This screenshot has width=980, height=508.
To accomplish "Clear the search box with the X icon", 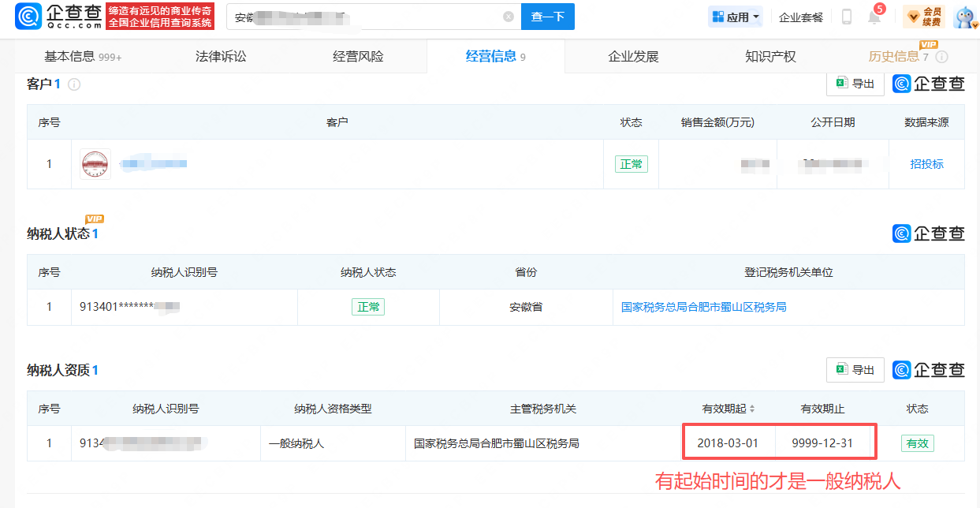I will click(x=509, y=17).
